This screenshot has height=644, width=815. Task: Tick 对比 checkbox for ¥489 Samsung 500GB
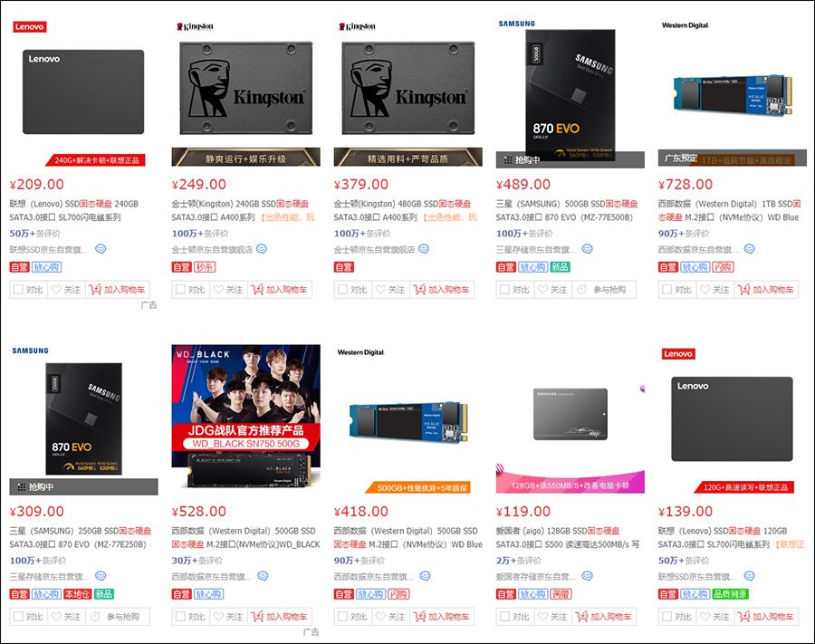(x=504, y=290)
